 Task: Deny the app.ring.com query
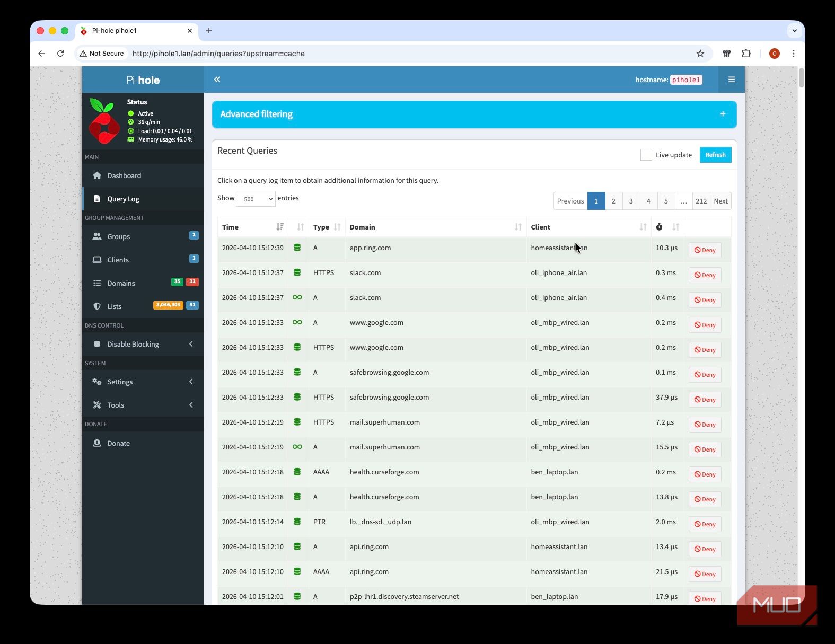705,250
